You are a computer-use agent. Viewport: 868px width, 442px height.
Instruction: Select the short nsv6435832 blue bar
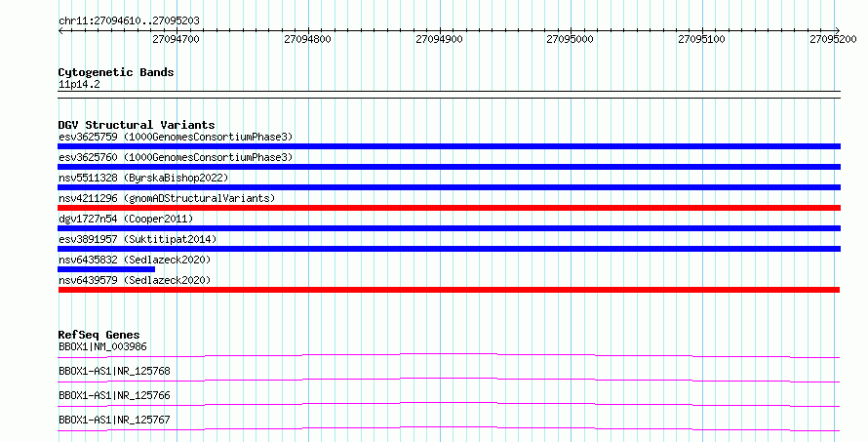coord(106,269)
